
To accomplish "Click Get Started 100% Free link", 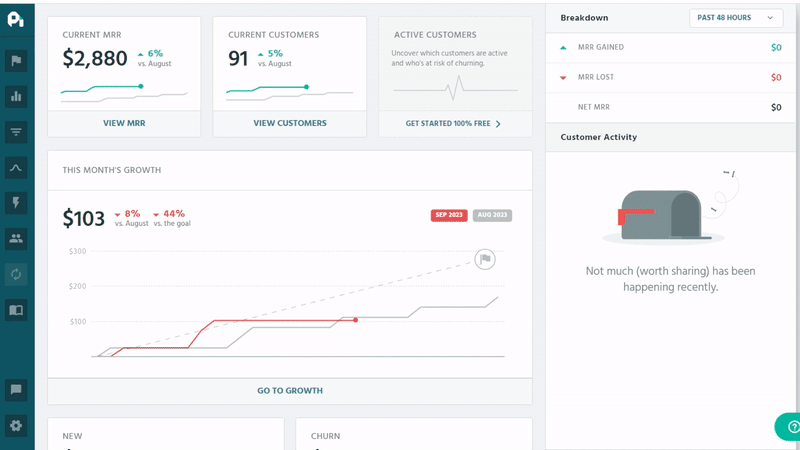I will tap(454, 123).
